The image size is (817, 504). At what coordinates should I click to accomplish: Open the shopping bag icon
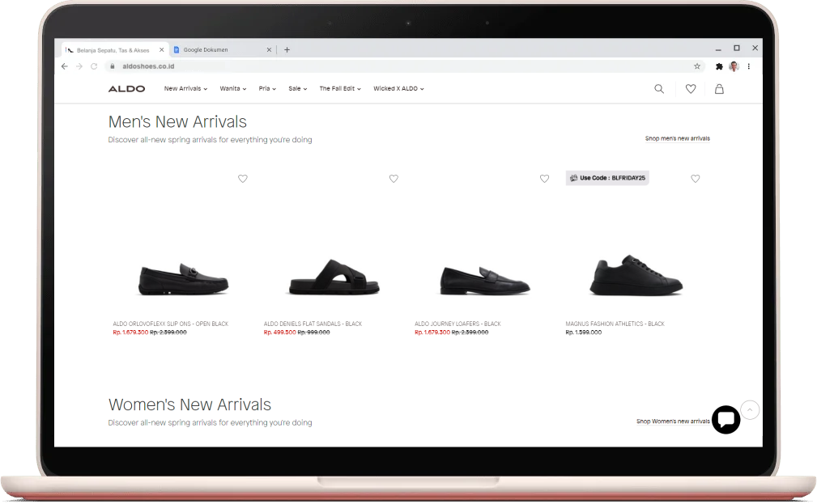pos(719,89)
